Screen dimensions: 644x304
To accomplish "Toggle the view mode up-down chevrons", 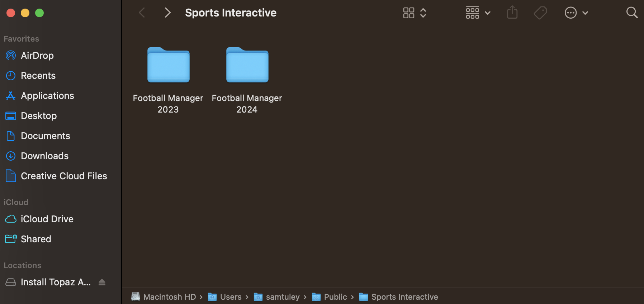I will (x=423, y=13).
